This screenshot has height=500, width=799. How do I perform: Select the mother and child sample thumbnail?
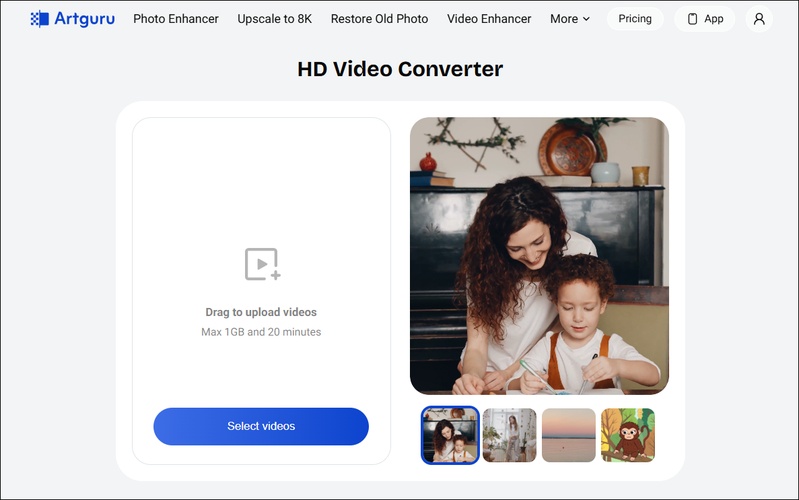[x=450, y=435]
